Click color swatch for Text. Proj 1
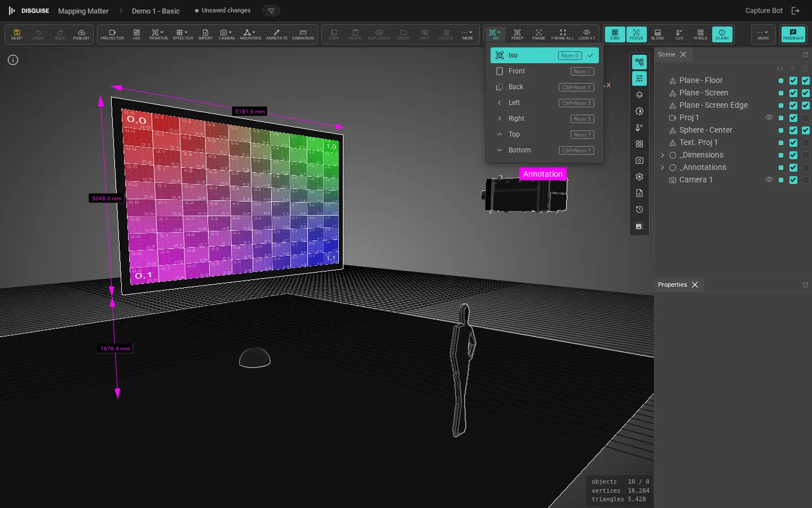 781,142
